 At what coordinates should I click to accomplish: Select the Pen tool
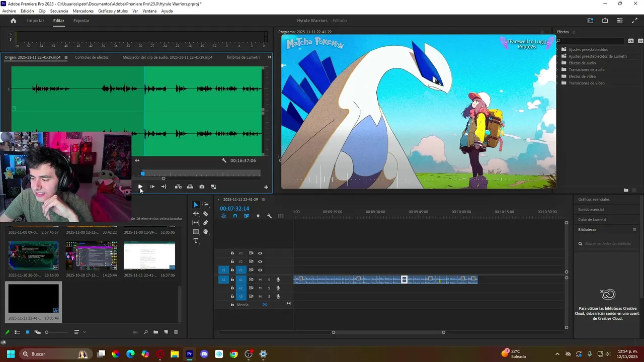pos(205,223)
